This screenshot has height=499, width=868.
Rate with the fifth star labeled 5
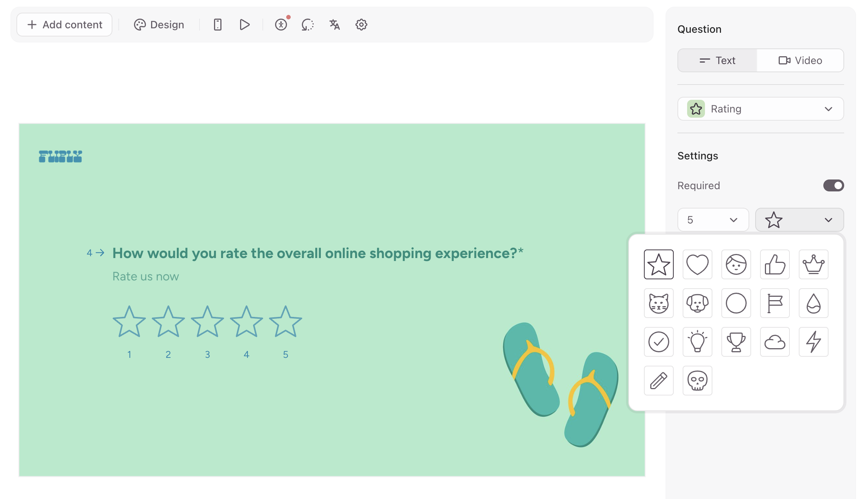pos(285,321)
